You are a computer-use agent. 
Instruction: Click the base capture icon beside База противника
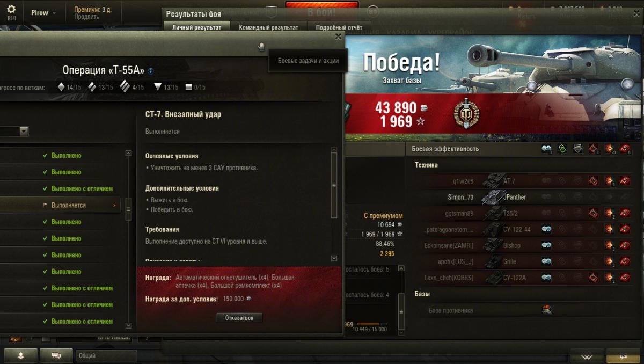[x=546, y=310]
